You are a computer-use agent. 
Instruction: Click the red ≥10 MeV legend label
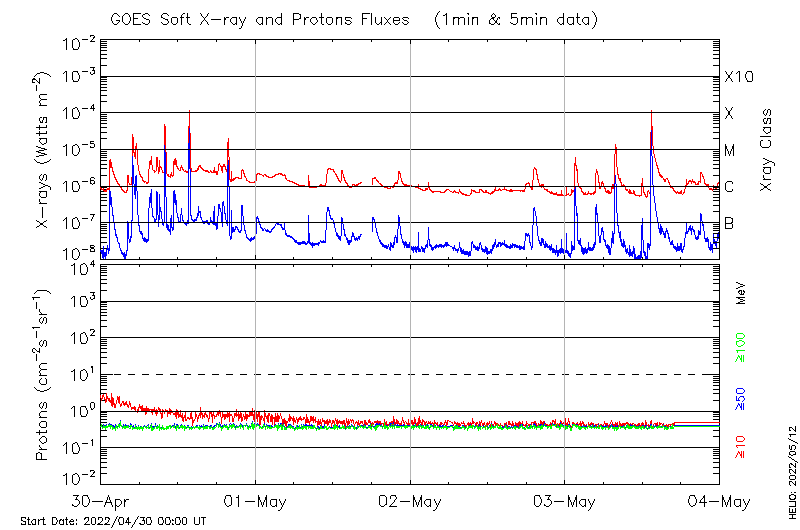[x=741, y=446]
